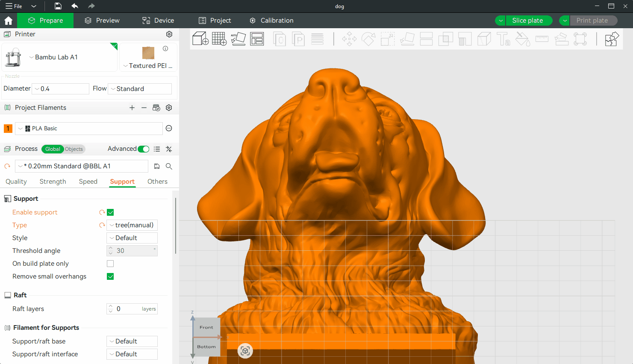Click the Arrange all objects icon
This screenshot has height=364, width=633.
tap(257, 39)
